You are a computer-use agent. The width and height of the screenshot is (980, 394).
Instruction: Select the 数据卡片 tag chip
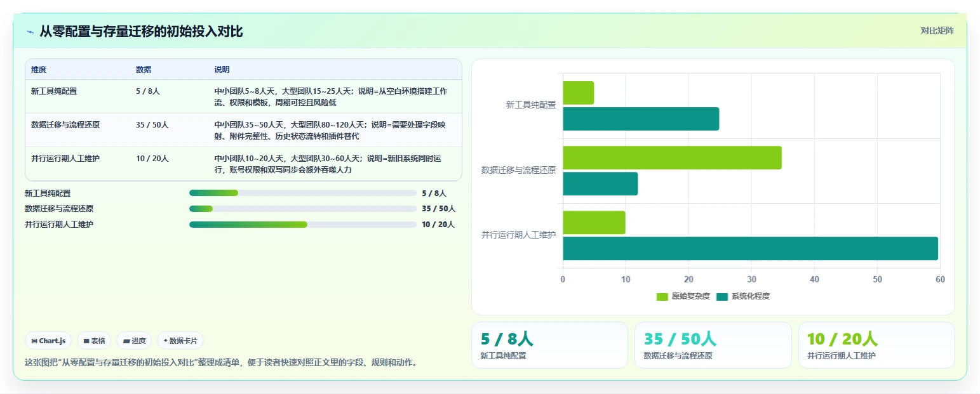[x=180, y=341]
